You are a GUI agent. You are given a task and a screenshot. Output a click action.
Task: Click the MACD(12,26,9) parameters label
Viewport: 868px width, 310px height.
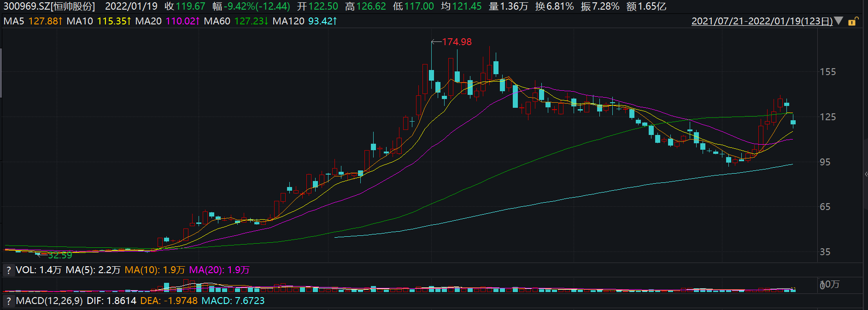coord(49,301)
